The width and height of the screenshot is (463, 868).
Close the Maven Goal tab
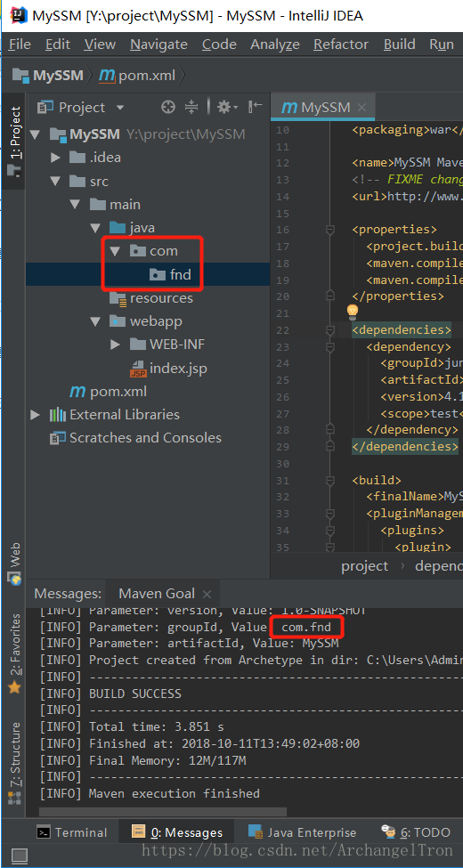(207, 595)
